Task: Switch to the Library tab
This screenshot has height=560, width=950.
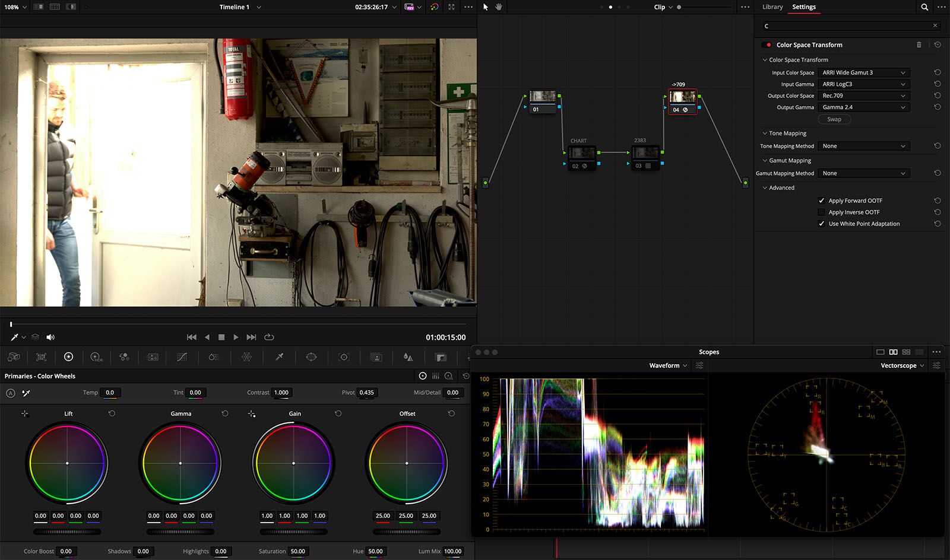Action: (772, 7)
